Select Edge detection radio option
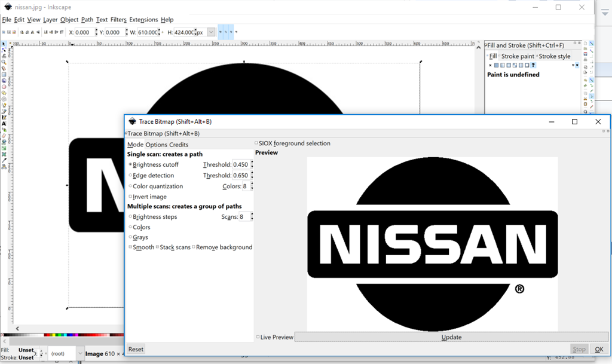This screenshot has height=364, width=612. 130,176
